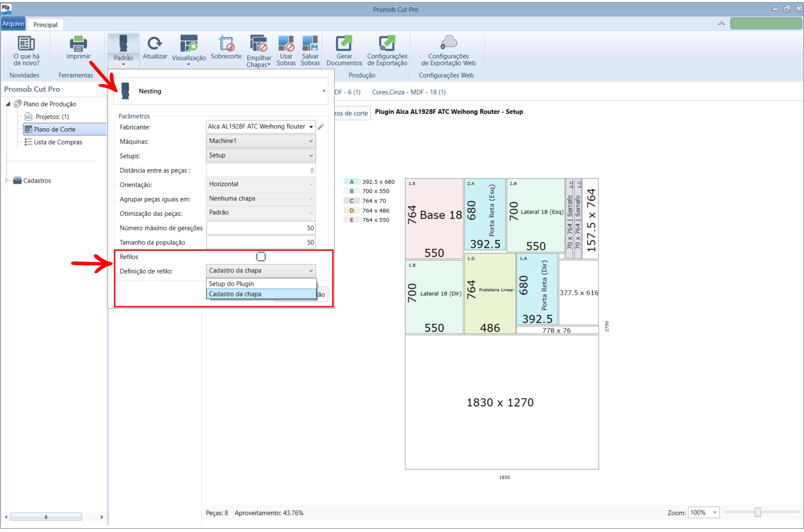Image resolution: width=804 pixels, height=532 pixels.
Task: Select the Cores.Cinza - MDF - 18 (1) tab
Action: 409,92
